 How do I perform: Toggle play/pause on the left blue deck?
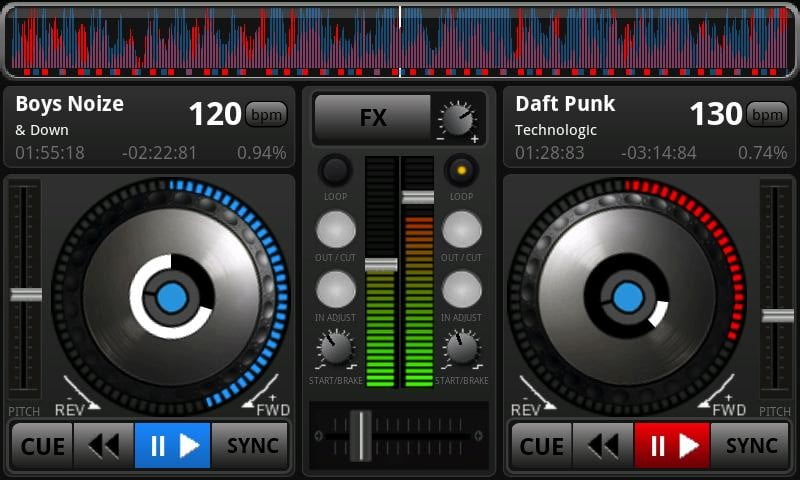click(172, 445)
